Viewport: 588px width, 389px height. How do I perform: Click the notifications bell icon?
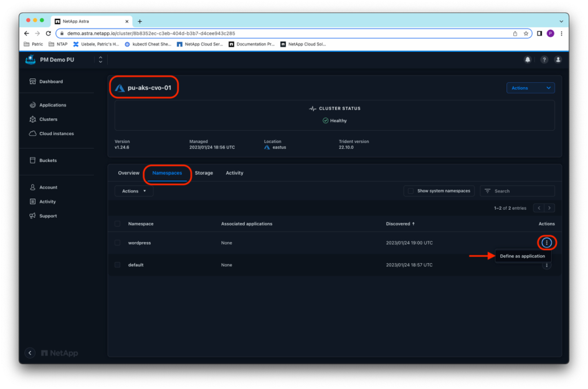[x=528, y=60]
